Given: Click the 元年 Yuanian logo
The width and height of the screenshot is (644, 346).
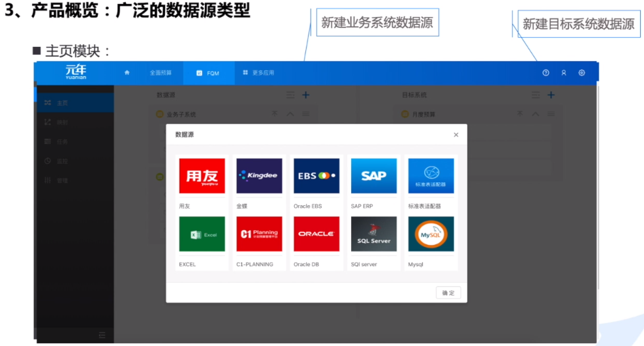Looking at the screenshot, I should (x=76, y=72).
